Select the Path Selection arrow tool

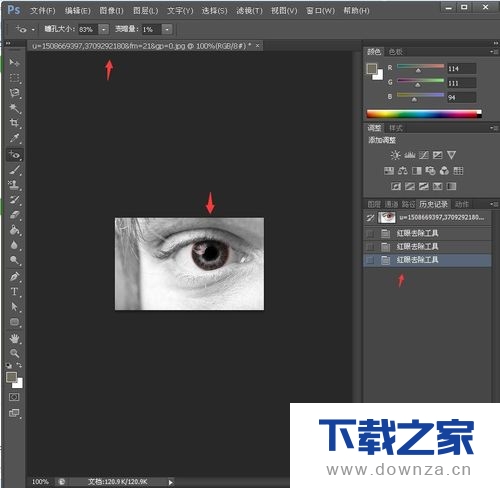14,307
